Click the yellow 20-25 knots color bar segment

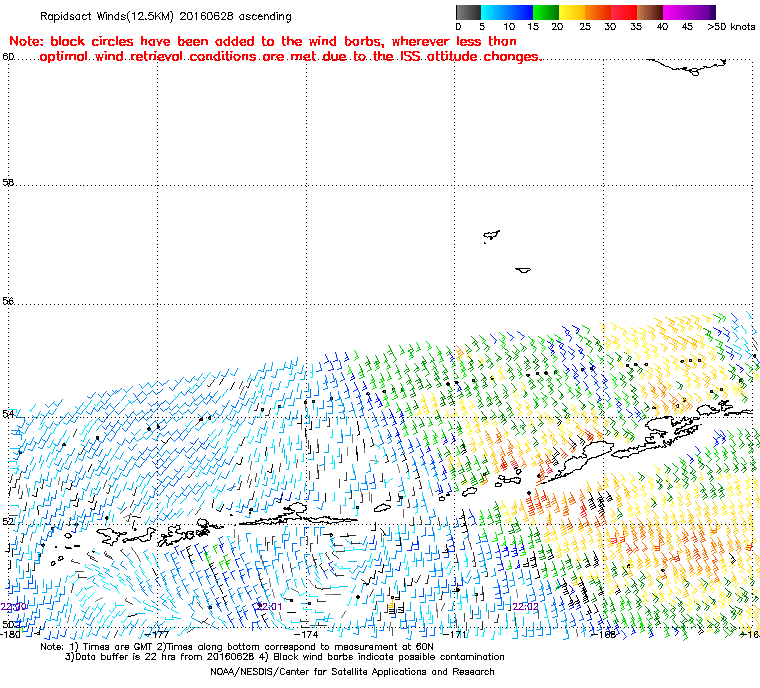[x=572, y=12]
